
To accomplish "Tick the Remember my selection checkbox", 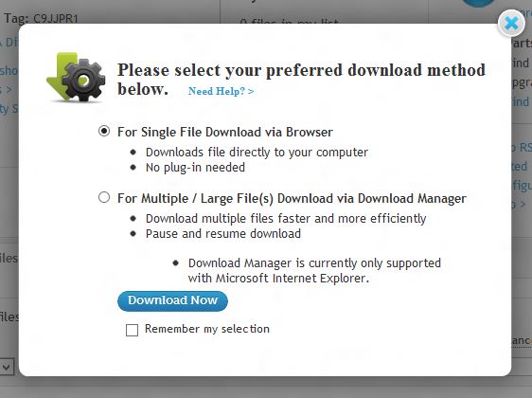I will coord(132,330).
